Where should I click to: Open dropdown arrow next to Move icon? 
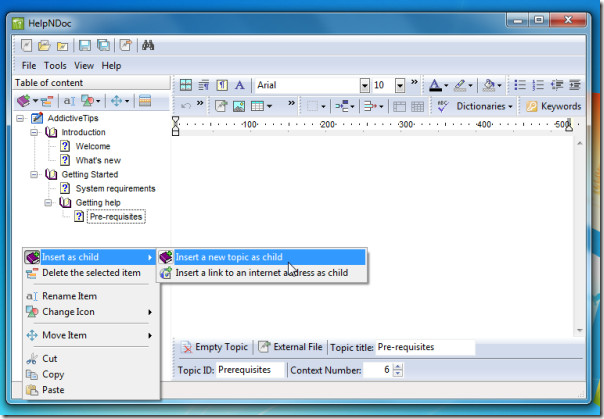click(127, 101)
